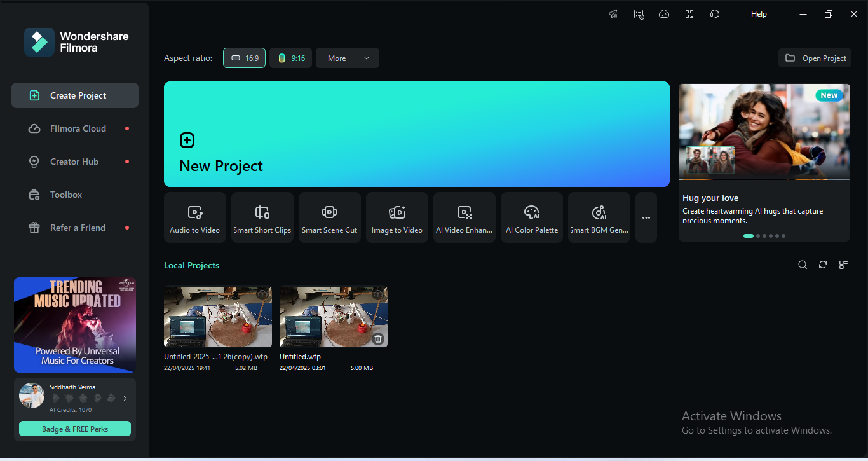868x461 pixels.
Task: Launch the Smart BGM Generation tool
Action: click(599, 217)
